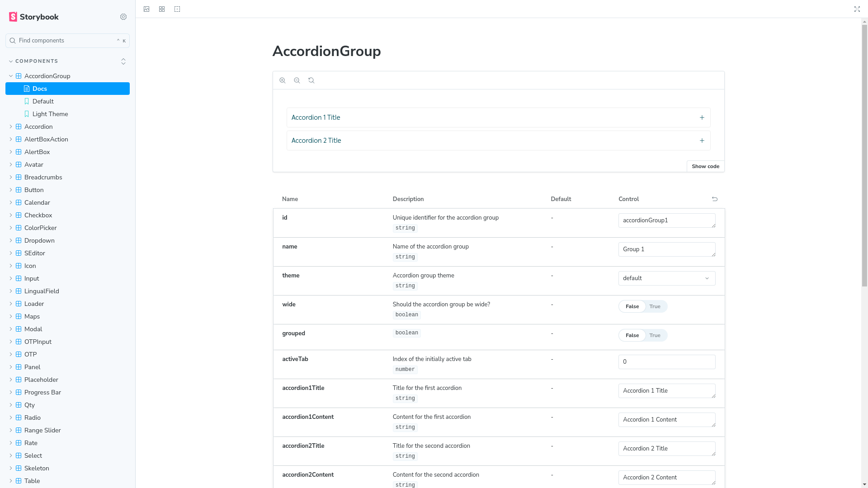Click Calendar component grid icon
Viewport: 868px width, 488px height.
pos(19,202)
